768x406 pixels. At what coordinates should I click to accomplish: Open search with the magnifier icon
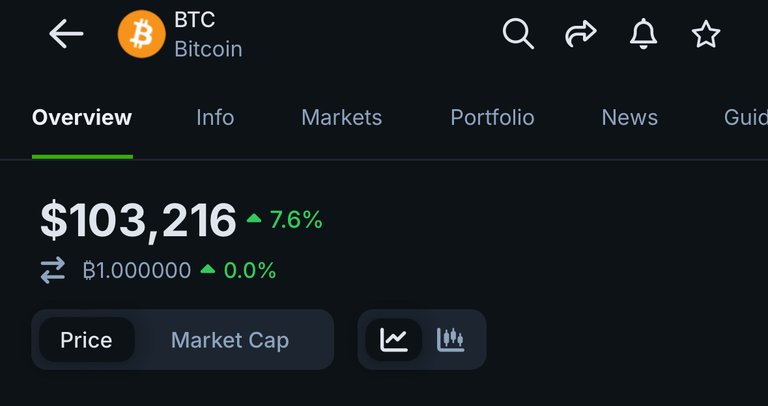(518, 34)
